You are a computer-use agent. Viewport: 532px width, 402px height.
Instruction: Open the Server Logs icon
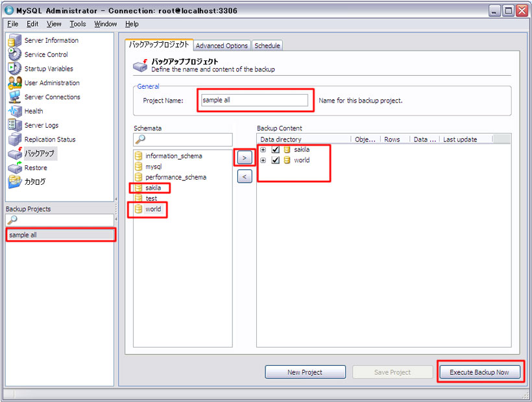[x=14, y=125]
